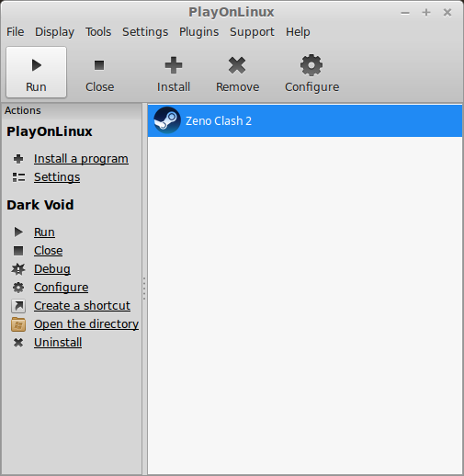Open the Settings menu in menu bar
Viewport: 464px width, 476px height.
click(x=145, y=32)
